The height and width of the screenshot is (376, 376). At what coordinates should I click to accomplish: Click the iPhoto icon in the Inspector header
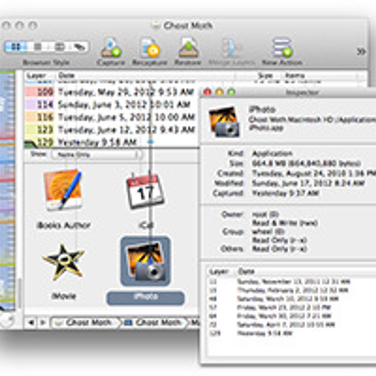pyautogui.click(x=224, y=121)
